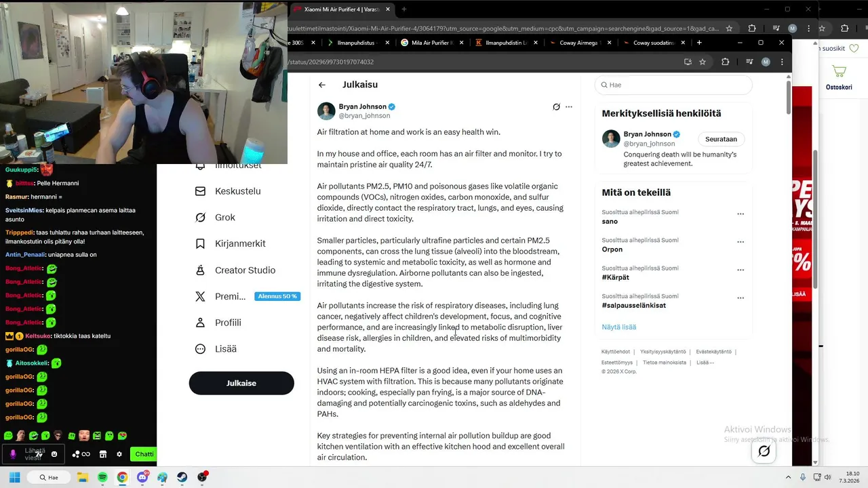868x488 pixels.
Task: Open the emoji picker in chat input
Action: 54,454
